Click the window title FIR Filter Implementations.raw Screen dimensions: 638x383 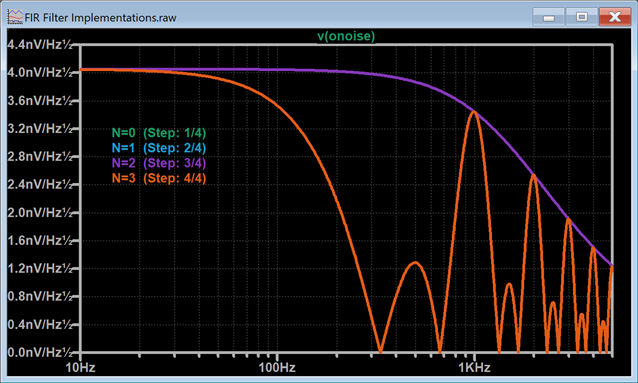coord(101,18)
